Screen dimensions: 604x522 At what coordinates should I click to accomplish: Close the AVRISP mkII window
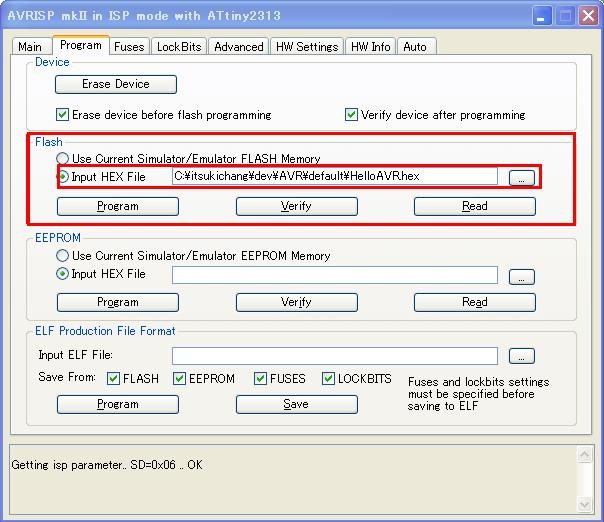(x=588, y=16)
